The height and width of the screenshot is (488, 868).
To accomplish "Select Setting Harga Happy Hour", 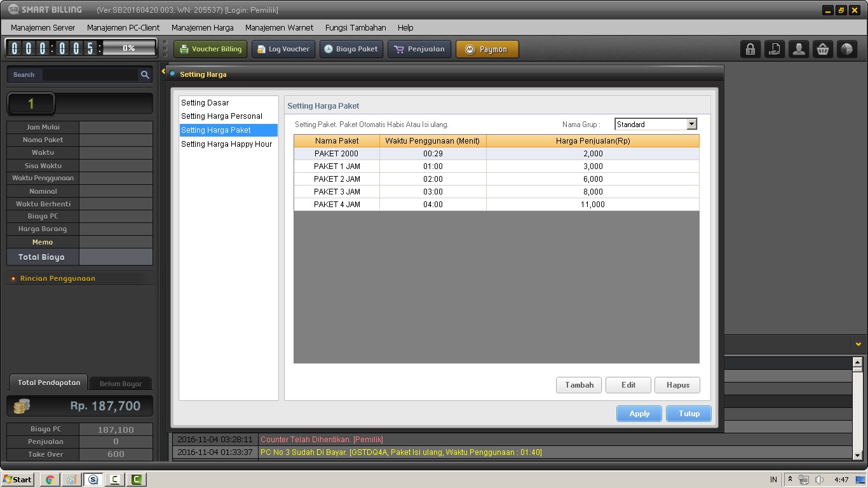I will point(229,144).
